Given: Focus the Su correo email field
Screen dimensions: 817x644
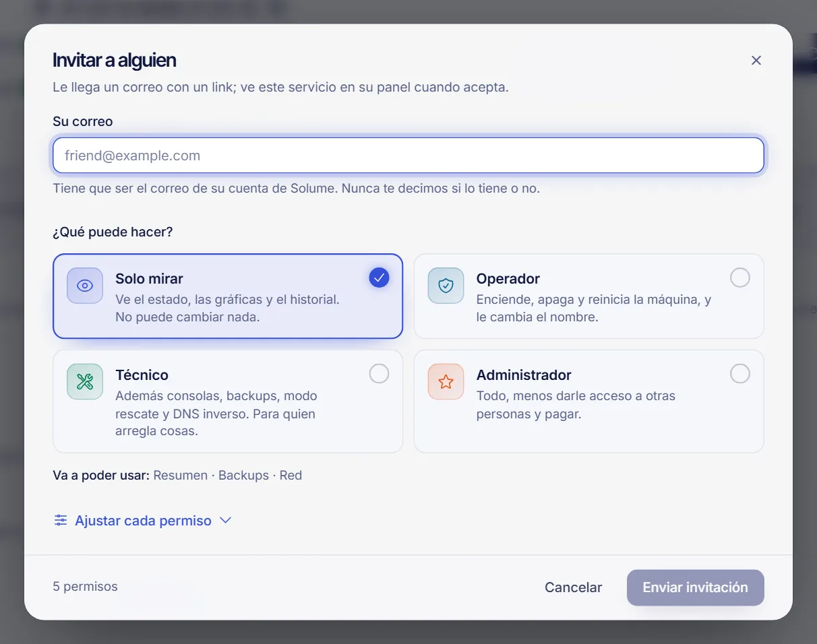Looking at the screenshot, I should pyautogui.click(x=408, y=156).
